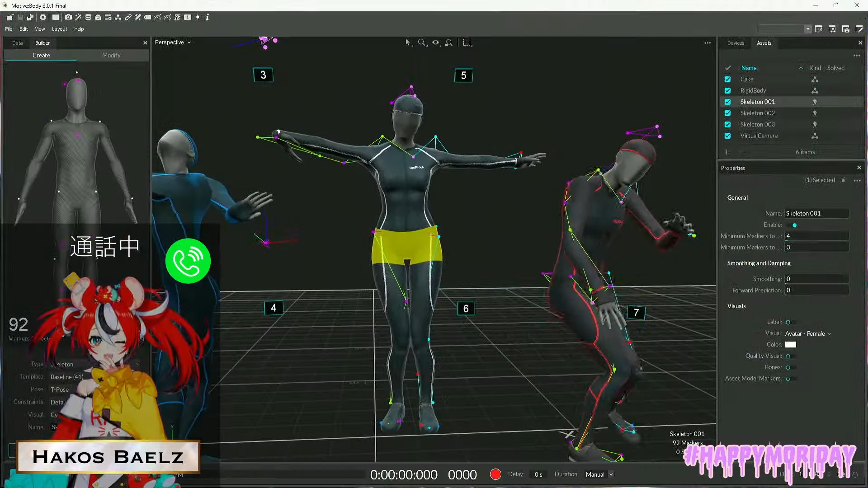Screen dimensions: 868x488
Task: Open the layout selector combo box arrow
Action: (808, 29)
